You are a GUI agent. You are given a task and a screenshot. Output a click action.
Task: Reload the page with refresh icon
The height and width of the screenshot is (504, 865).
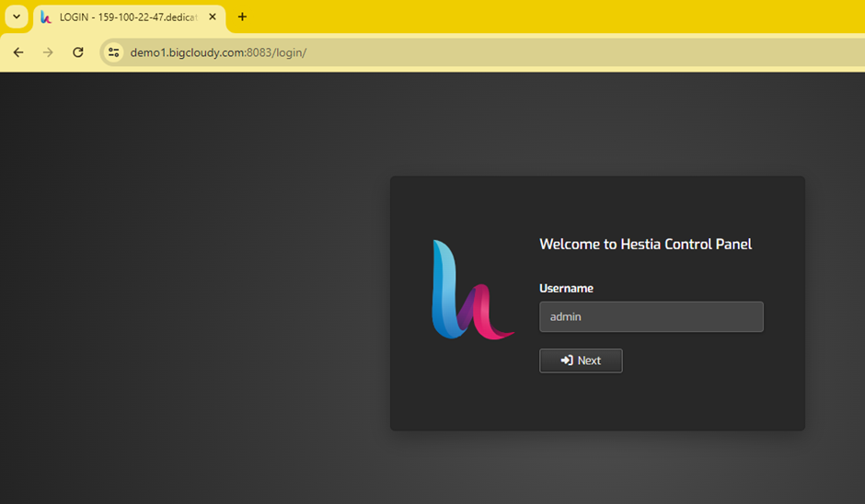(78, 52)
